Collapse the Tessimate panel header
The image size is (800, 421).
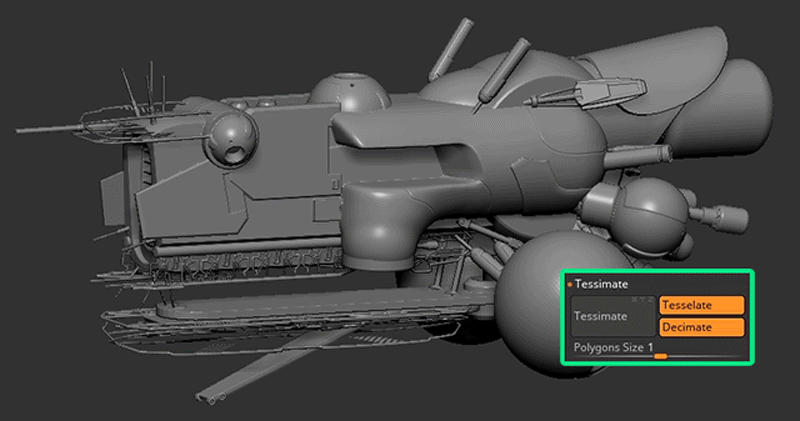click(600, 284)
